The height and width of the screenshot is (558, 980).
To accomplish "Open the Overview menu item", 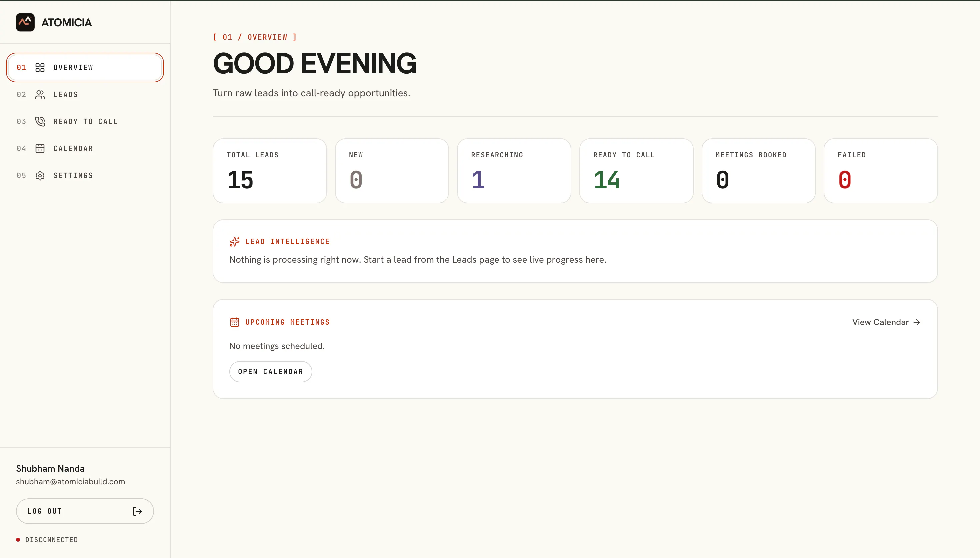I will (85, 67).
